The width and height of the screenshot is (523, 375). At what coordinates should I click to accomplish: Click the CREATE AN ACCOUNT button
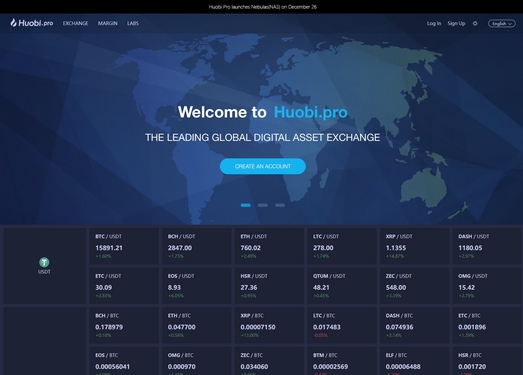coord(263,166)
